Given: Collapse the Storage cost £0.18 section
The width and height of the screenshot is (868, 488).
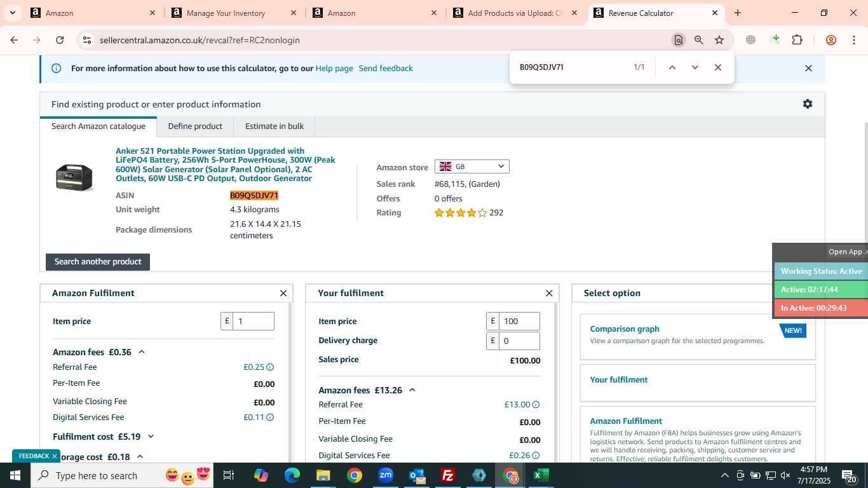Looking at the screenshot, I should (x=140, y=457).
